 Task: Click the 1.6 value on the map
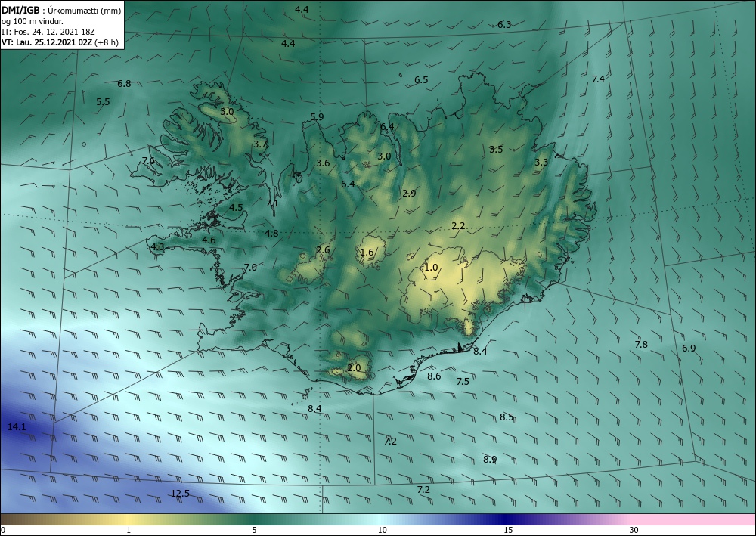367,252
